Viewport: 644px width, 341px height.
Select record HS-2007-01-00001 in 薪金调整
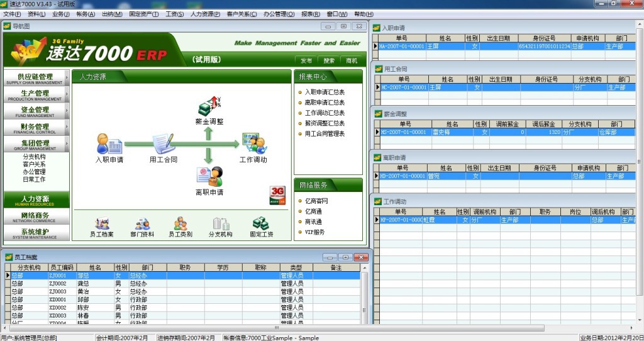tap(505, 132)
